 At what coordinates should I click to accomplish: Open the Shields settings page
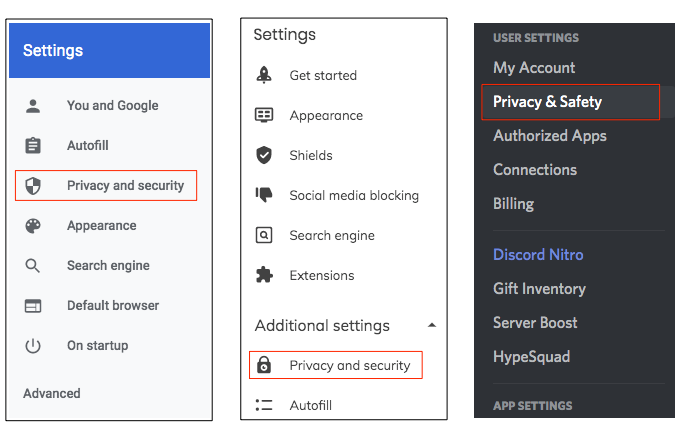tap(311, 156)
